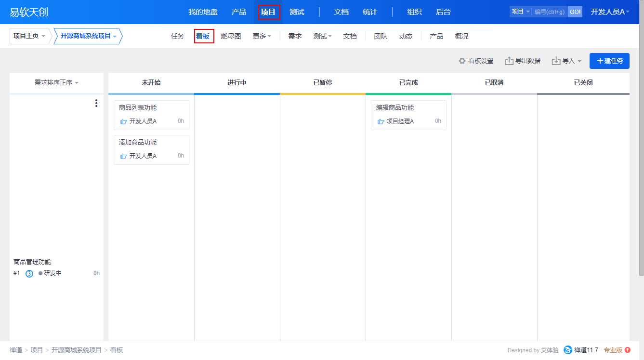
Task: Open 文档 in top navigation
Action: tap(341, 12)
